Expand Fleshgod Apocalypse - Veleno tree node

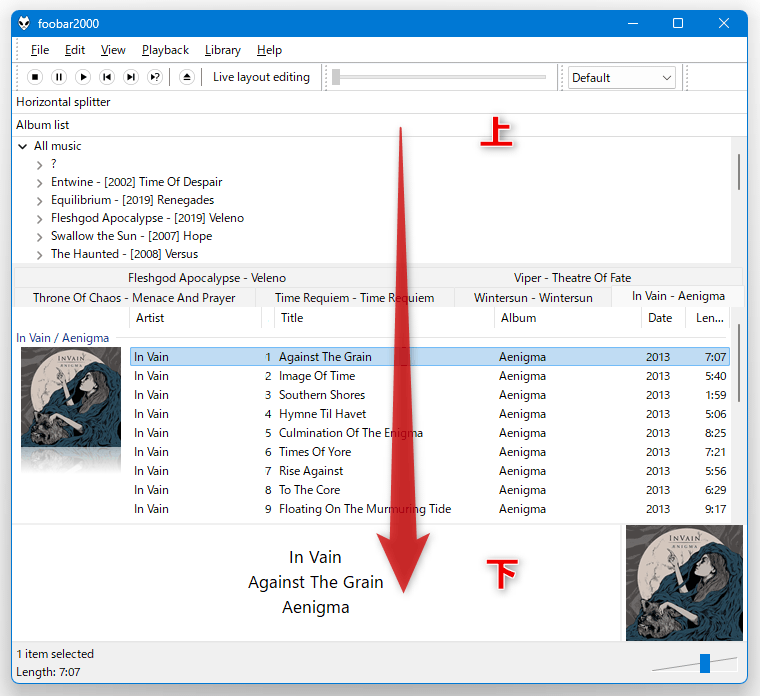tap(40, 219)
